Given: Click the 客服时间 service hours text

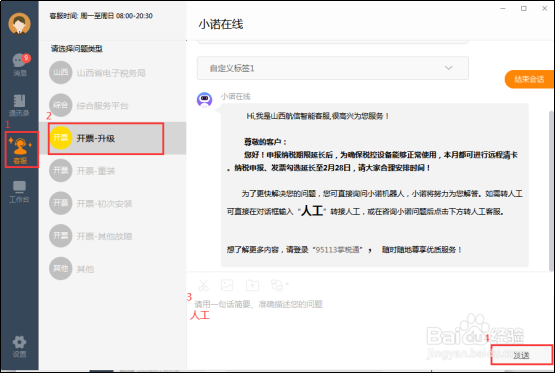Looking at the screenshot, I should (101, 16).
